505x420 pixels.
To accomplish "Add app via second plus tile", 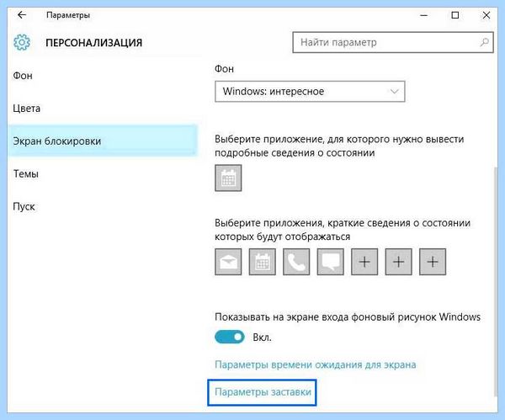I will tap(398, 262).
